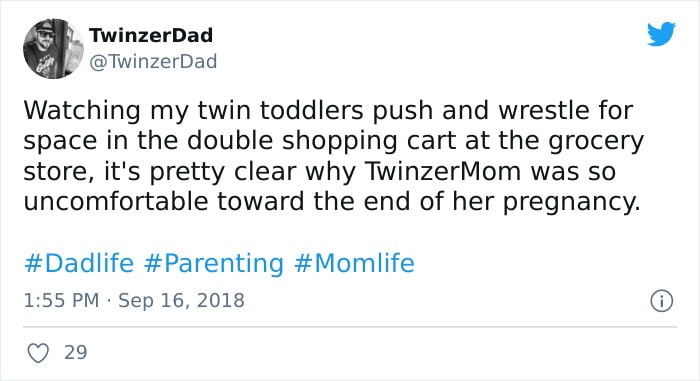Open the #Parenting hashtag
The image size is (700, 381).
(x=214, y=264)
